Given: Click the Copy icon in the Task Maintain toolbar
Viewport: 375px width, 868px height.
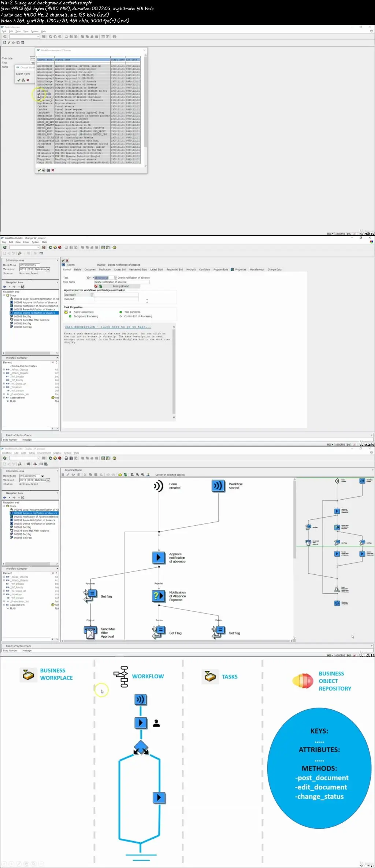Looking at the screenshot, I should click(x=18, y=43).
